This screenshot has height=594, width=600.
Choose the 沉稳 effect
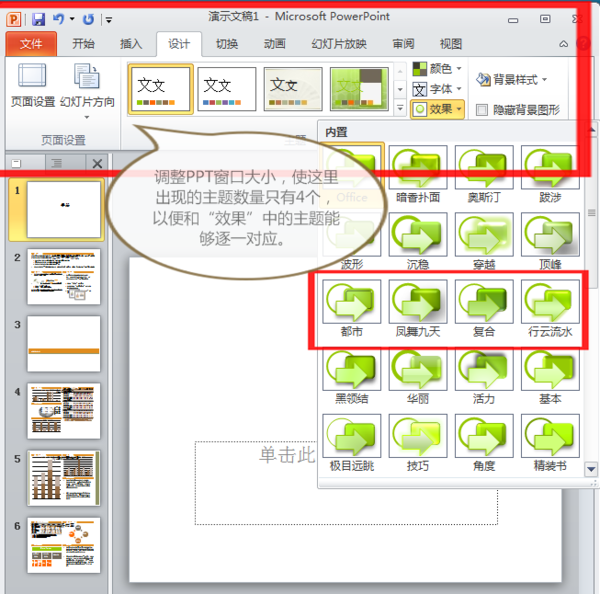[x=418, y=242]
